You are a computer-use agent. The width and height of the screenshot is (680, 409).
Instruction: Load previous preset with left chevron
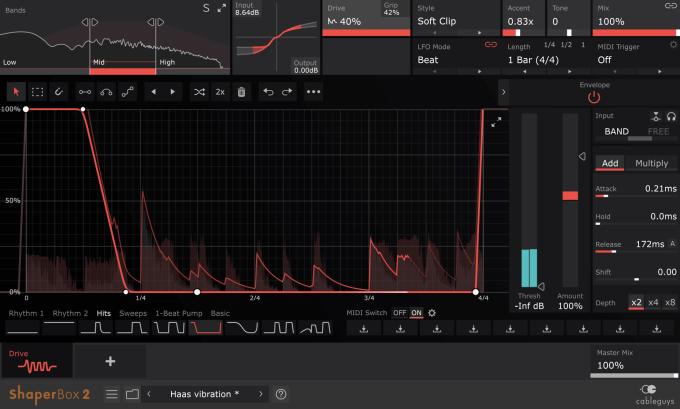pyautogui.click(x=149, y=394)
